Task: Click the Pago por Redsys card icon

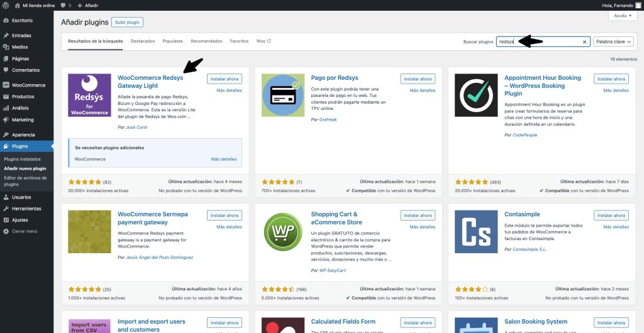Action: coord(283,95)
